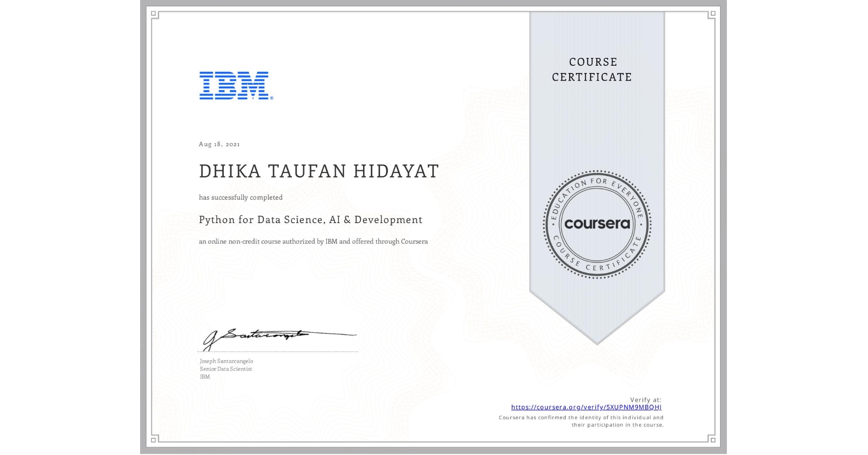Click the date 'Aug 18, 2021'
Viewport: 868px width, 455px height.
[219, 144]
